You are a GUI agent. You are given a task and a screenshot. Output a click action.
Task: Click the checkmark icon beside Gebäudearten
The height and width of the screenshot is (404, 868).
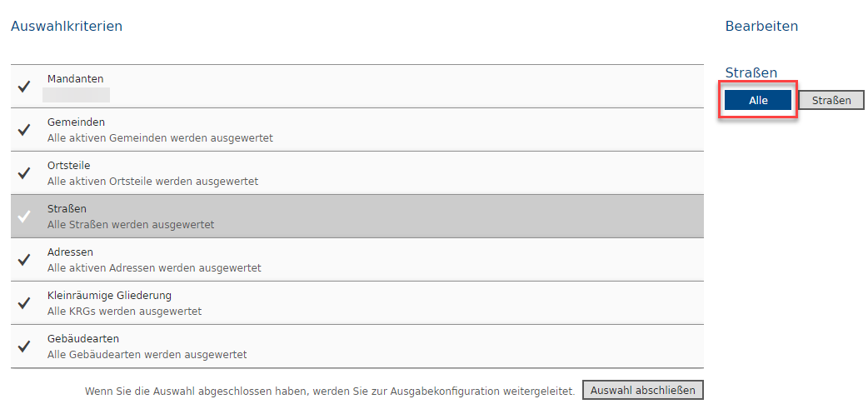24,347
